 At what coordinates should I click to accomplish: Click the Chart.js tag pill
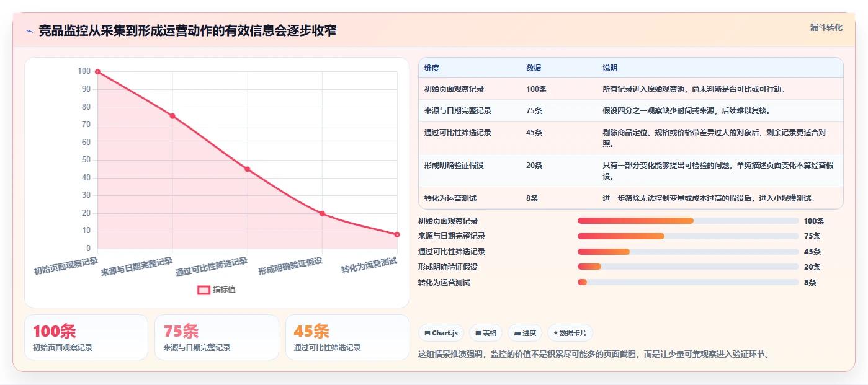tap(441, 333)
